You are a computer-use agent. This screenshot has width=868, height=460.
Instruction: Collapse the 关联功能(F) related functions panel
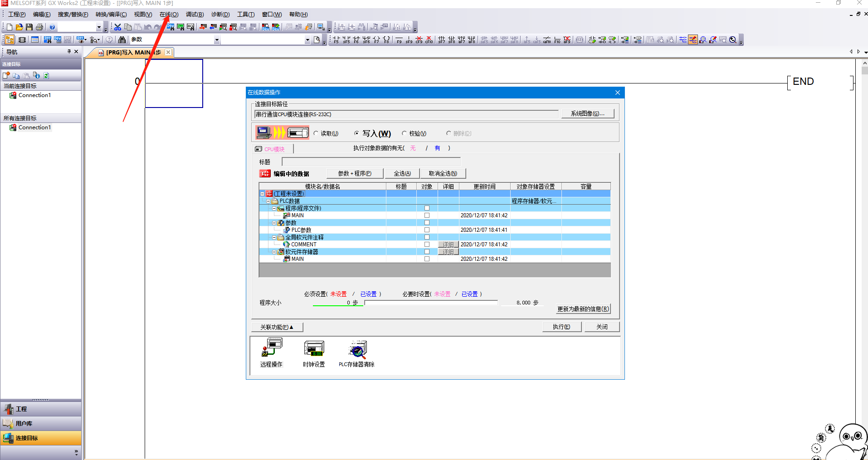(277, 327)
